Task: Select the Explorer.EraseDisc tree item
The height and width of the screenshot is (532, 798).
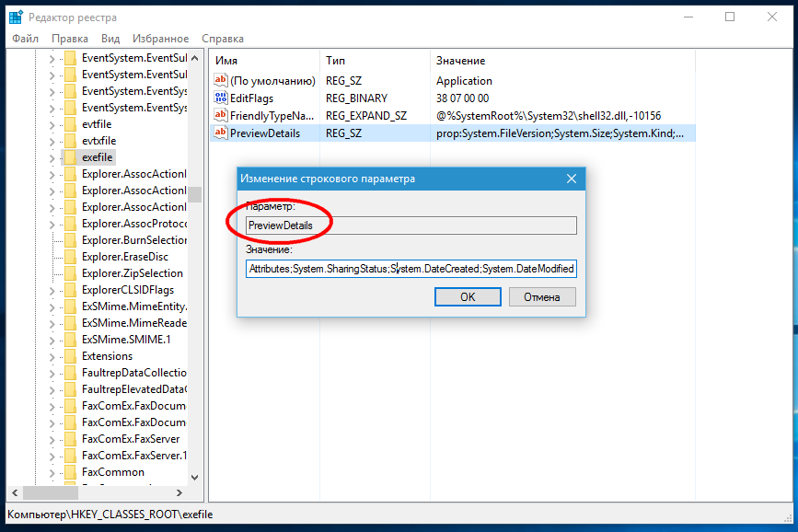Action: pos(124,257)
